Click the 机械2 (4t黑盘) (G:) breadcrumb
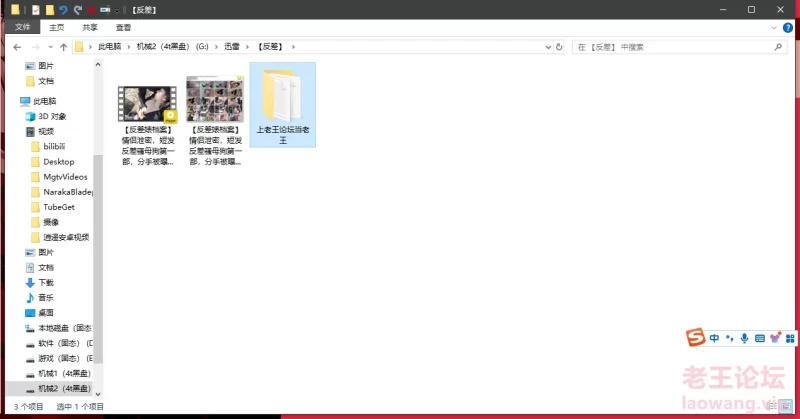The height and width of the screenshot is (419, 800). [172, 46]
